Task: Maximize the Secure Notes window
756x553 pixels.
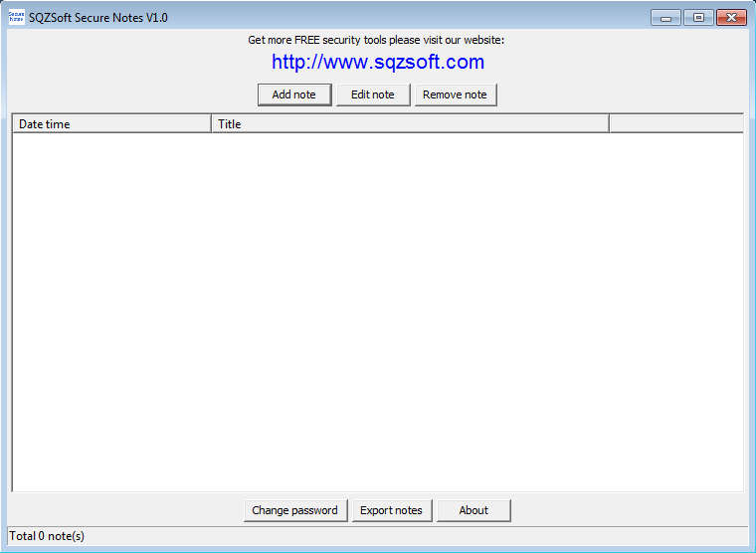Action: point(698,18)
